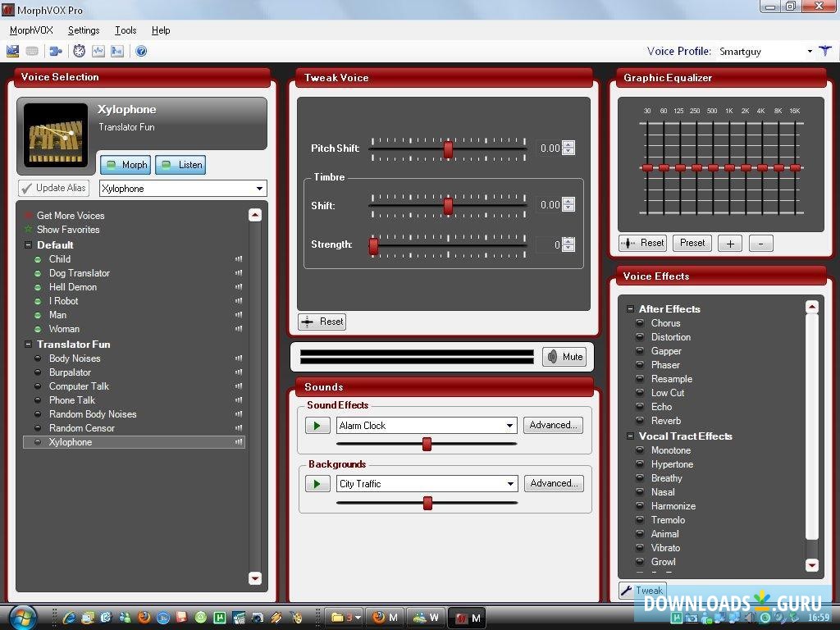Collapse the Vocal Tract Effects group
The image size is (840, 630).
tap(630, 436)
